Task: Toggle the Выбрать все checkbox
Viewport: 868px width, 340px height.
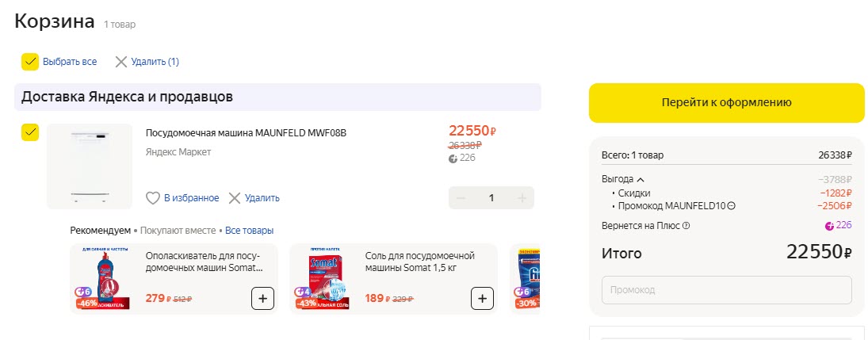Action: coord(30,62)
